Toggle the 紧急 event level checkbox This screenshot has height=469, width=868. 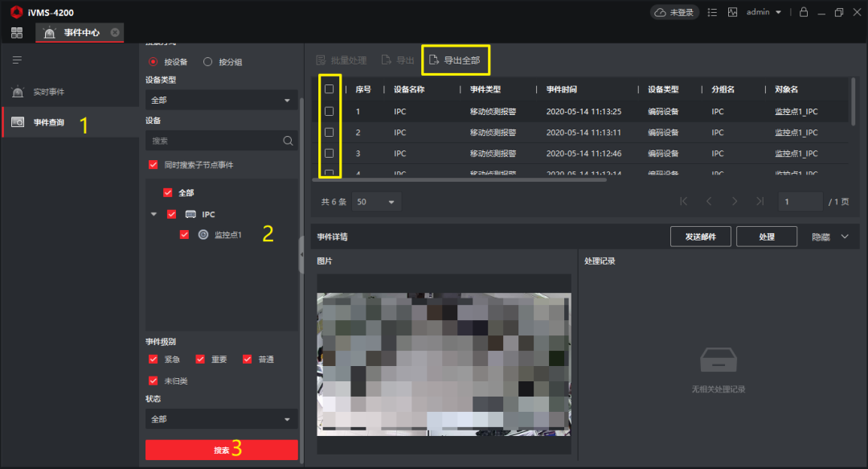[154, 360]
